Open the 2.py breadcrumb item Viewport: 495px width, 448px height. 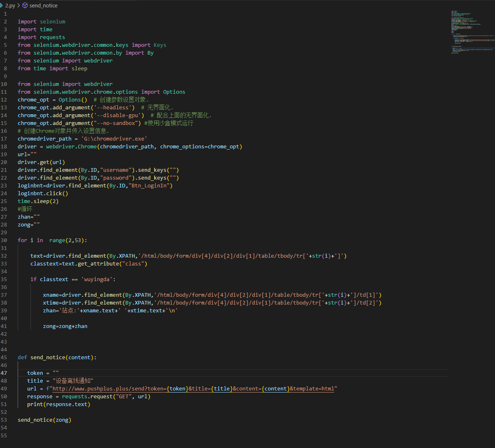[10, 6]
